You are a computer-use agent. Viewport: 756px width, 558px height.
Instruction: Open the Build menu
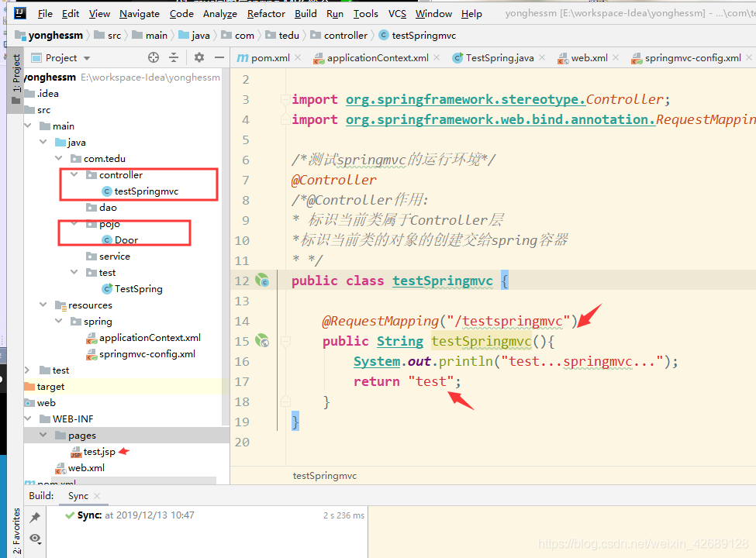pyautogui.click(x=306, y=13)
